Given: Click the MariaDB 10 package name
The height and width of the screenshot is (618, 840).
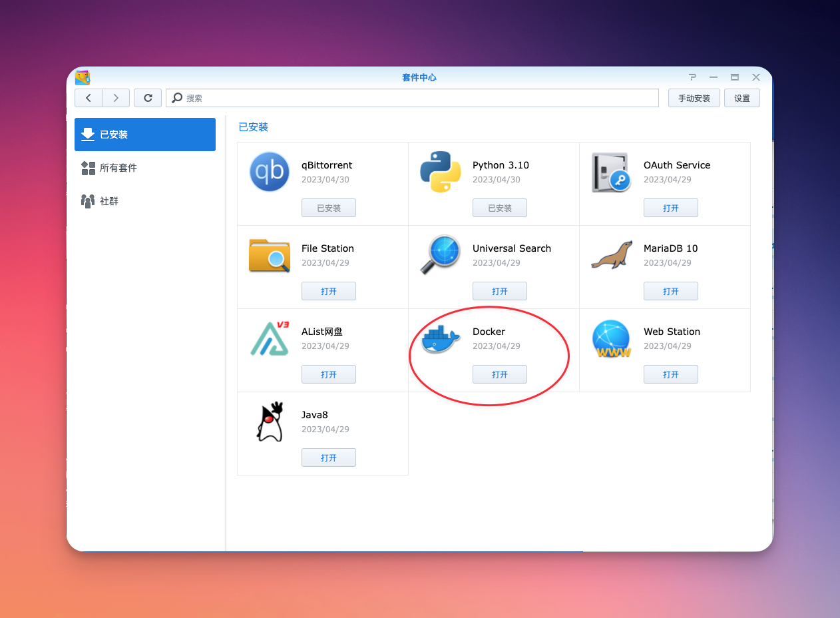Looking at the screenshot, I should 671,248.
